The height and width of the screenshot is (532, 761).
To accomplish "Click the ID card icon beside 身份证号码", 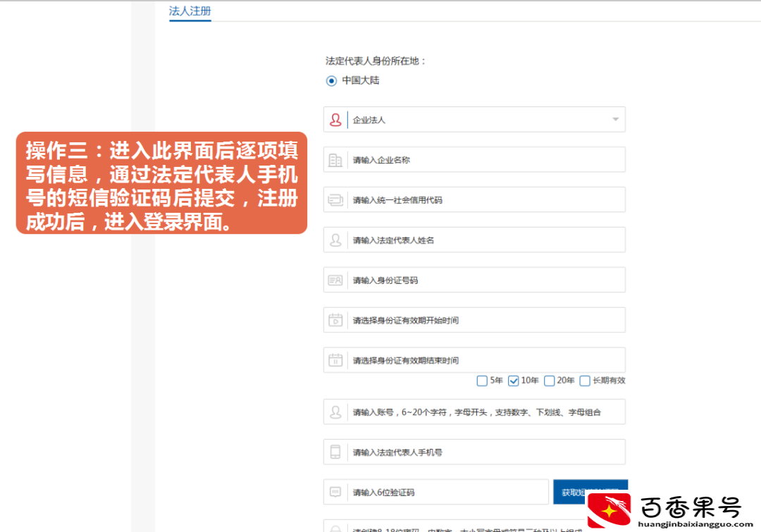I will [335, 280].
